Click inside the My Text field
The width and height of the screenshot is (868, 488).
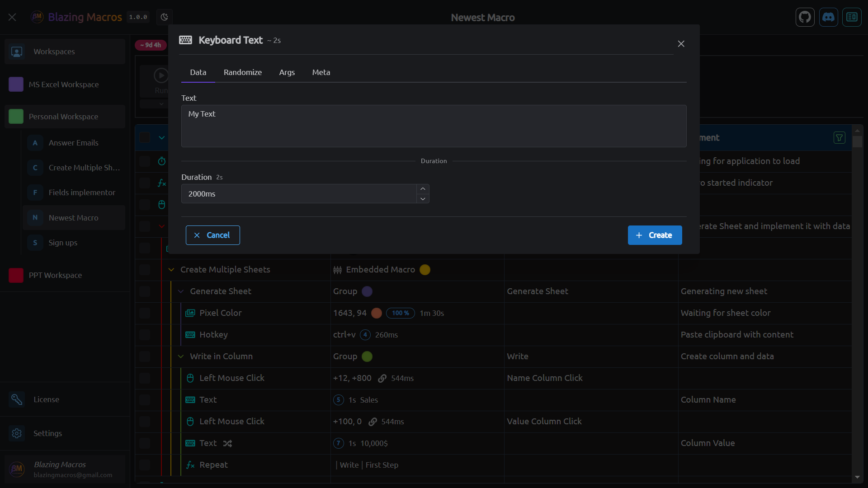pos(434,126)
